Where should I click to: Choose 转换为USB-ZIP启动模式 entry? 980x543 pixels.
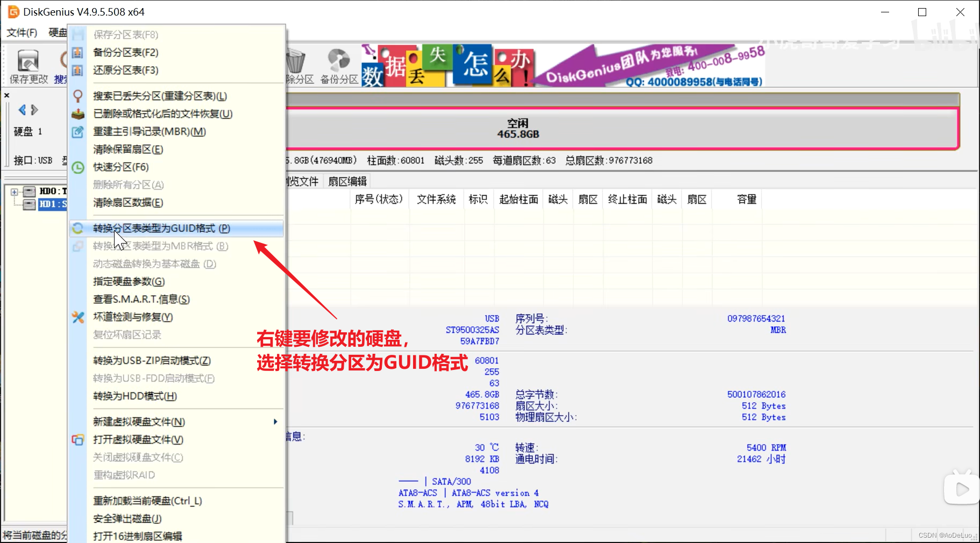pos(177,360)
